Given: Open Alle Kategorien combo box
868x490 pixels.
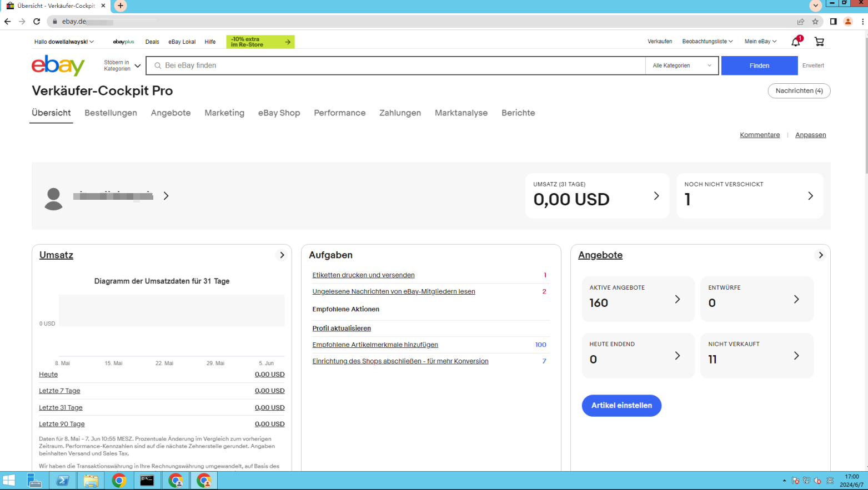Looking at the screenshot, I should coord(682,65).
